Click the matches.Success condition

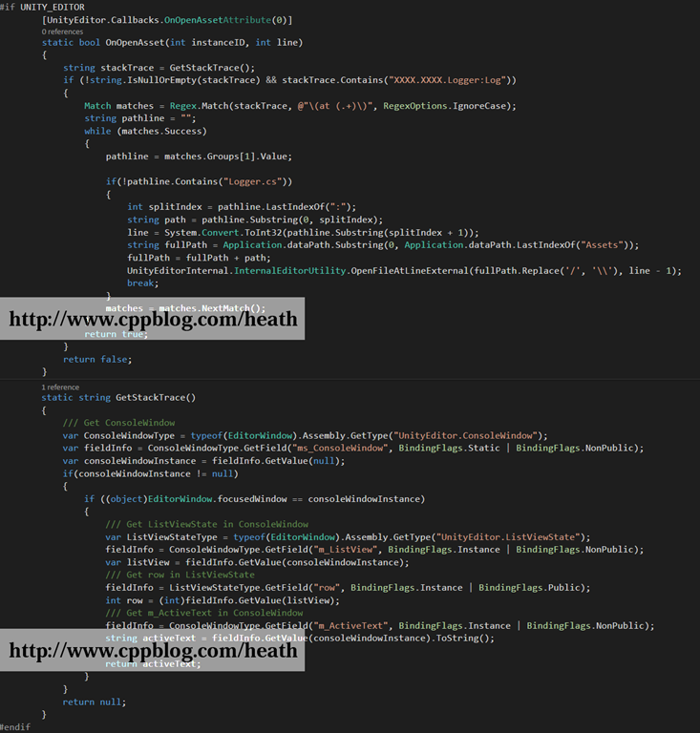coord(161,131)
